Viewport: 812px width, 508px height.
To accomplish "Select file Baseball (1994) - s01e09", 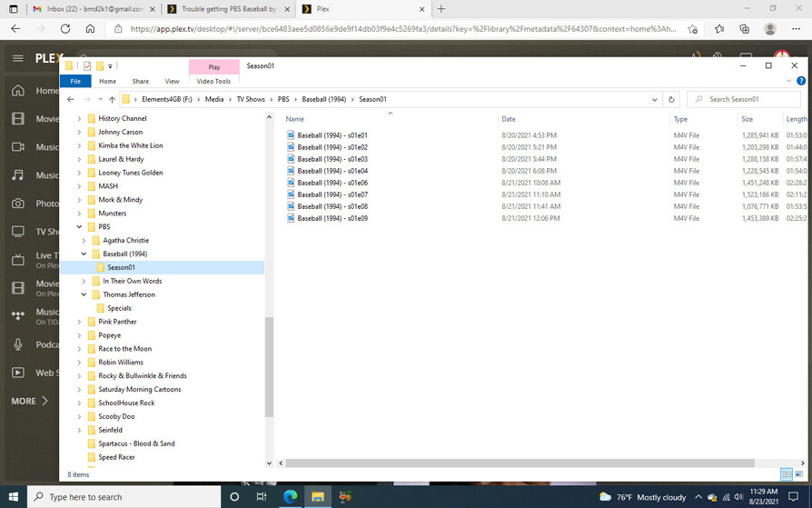I will 332,219.
